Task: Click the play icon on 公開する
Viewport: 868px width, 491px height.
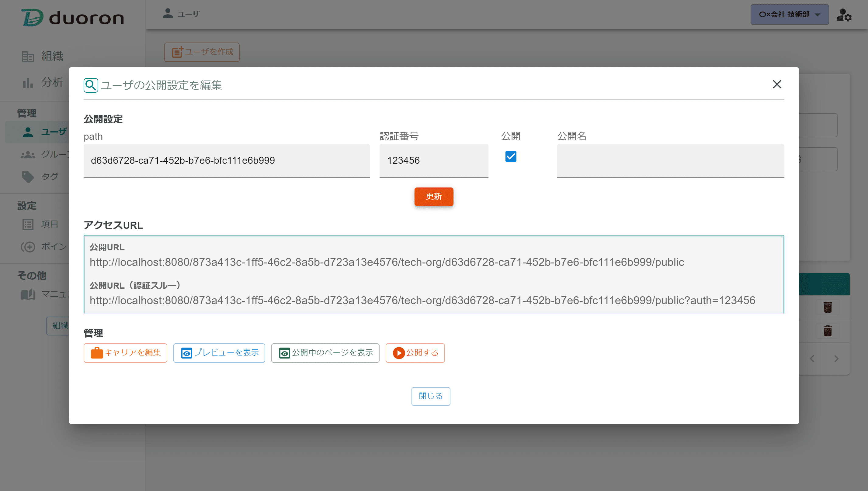Action: coord(398,353)
